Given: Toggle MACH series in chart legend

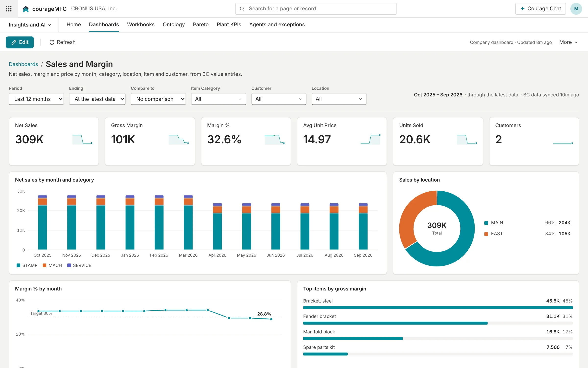Looking at the screenshot, I should click(x=52, y=265).
